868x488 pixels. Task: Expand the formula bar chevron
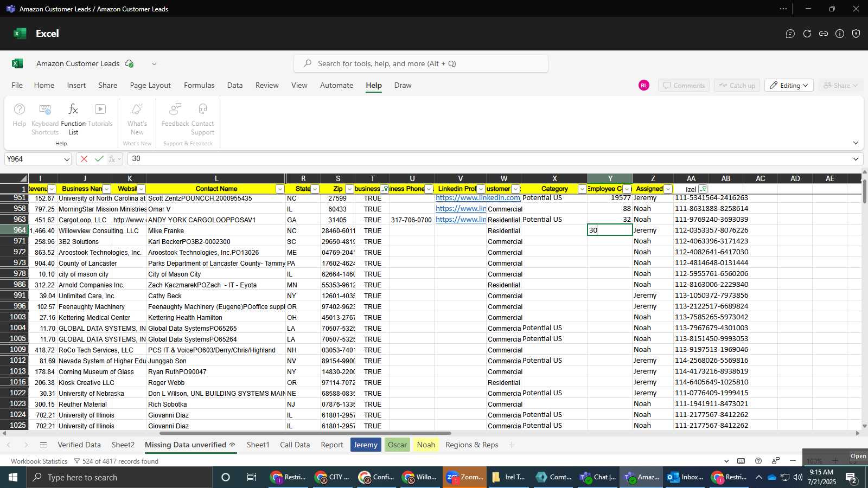tap(856, 159)
